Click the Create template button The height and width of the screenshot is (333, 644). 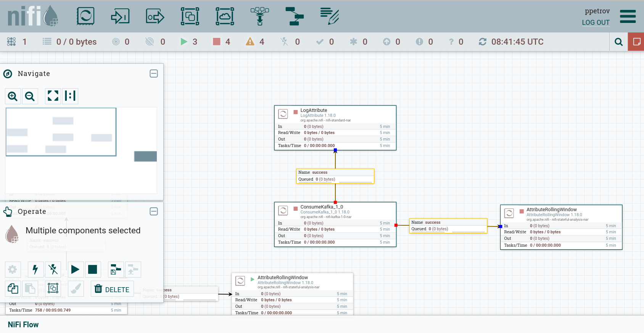[x=116, y=270]
